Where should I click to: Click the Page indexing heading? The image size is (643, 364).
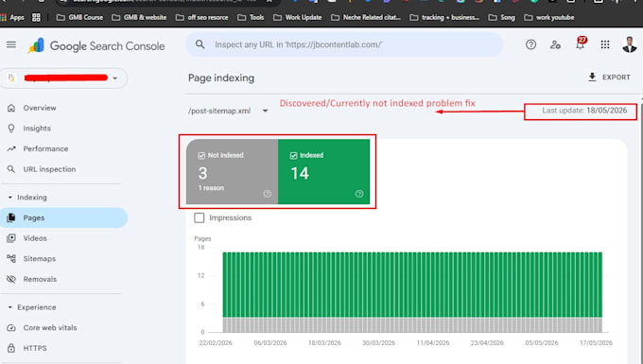221,78
